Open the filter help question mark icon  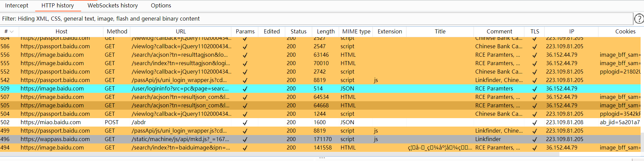pos(639,19)
